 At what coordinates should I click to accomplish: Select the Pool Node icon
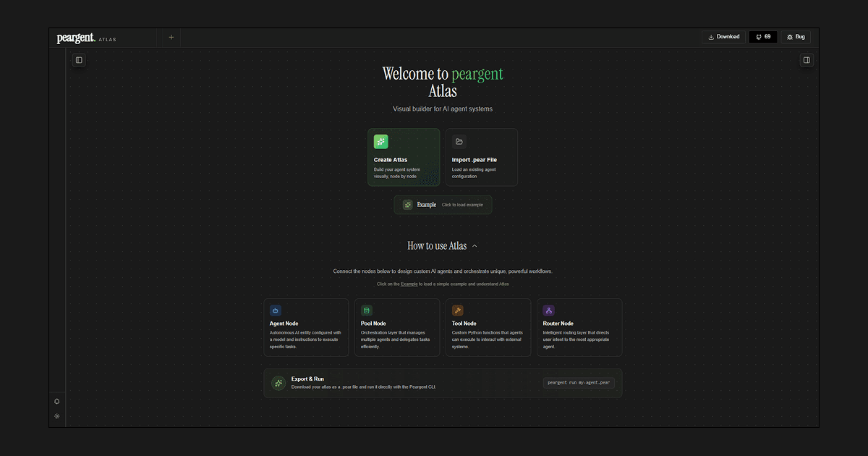click(366, 310)
